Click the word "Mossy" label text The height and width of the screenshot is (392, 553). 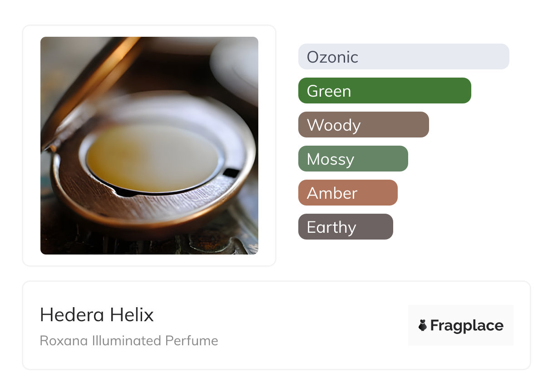point(331,159)
